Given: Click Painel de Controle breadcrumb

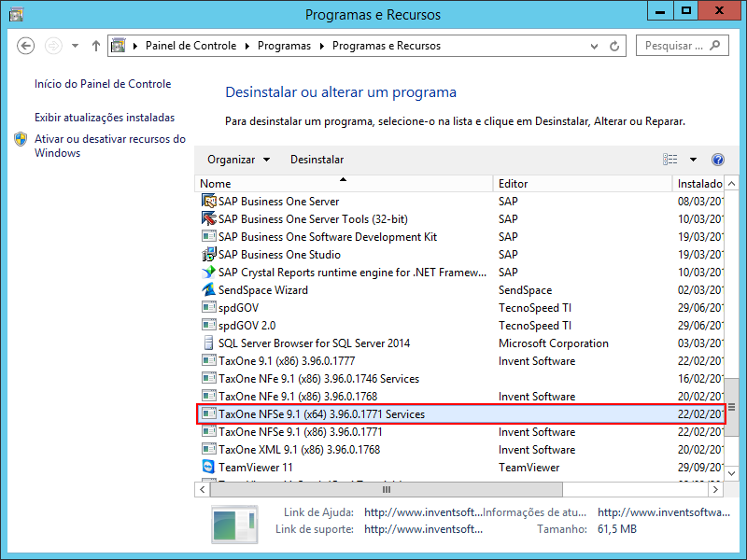Looking at the screenshot, I should pos(190,46).
